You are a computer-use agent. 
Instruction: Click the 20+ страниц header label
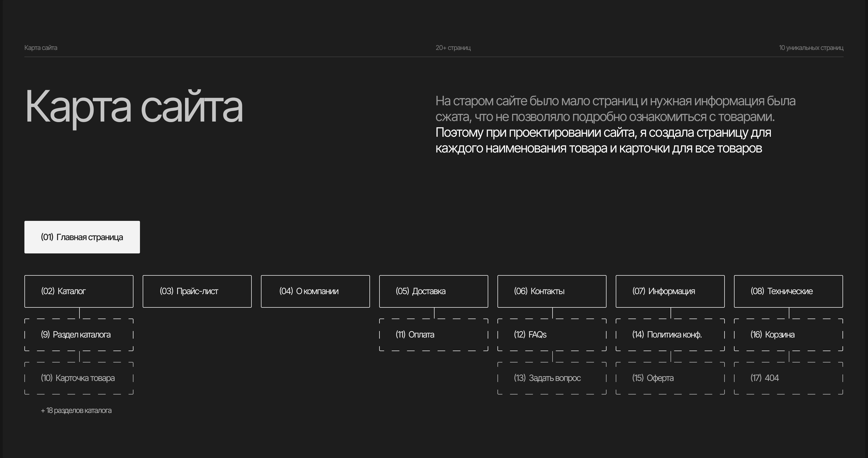(453, 48)
